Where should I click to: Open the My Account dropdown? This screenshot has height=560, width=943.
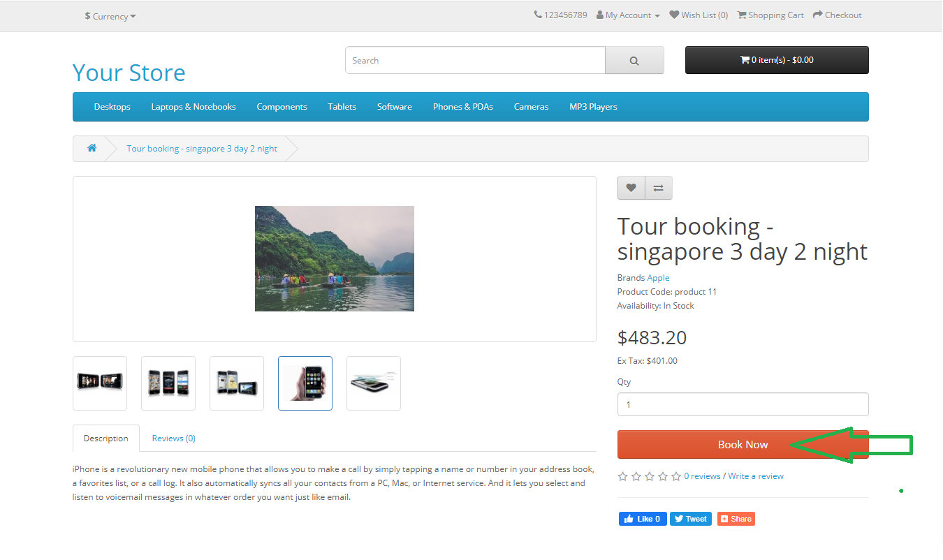point(628,15)
